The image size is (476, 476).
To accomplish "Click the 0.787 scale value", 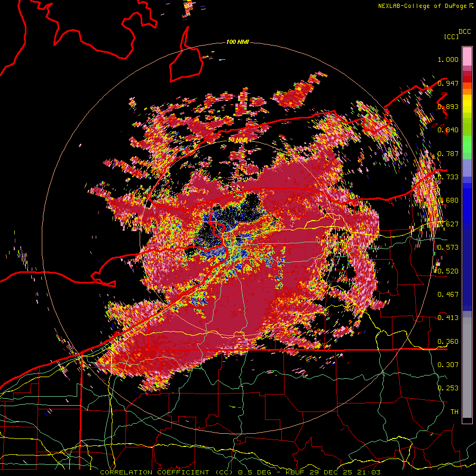I will 448,153.
